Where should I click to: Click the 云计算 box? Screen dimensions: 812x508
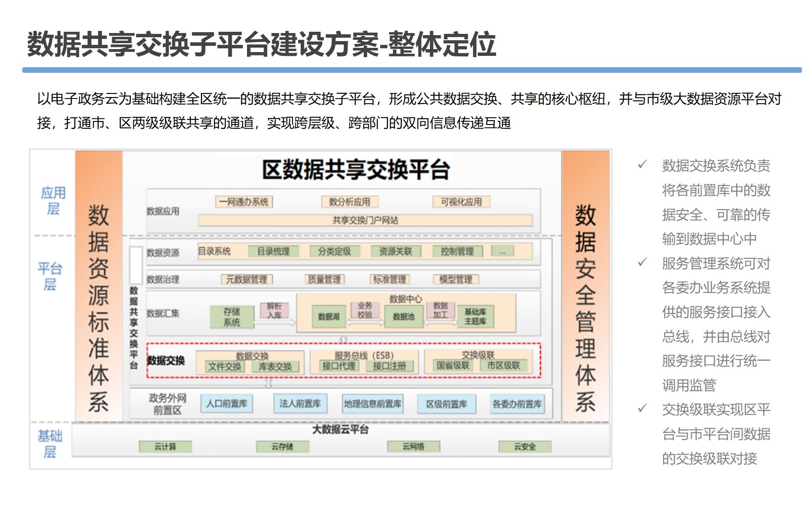[165, 447]
